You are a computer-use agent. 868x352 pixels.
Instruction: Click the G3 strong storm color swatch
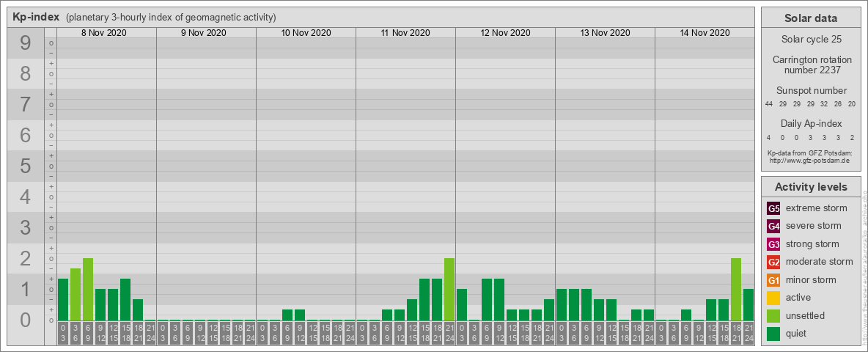coord(773,244)
